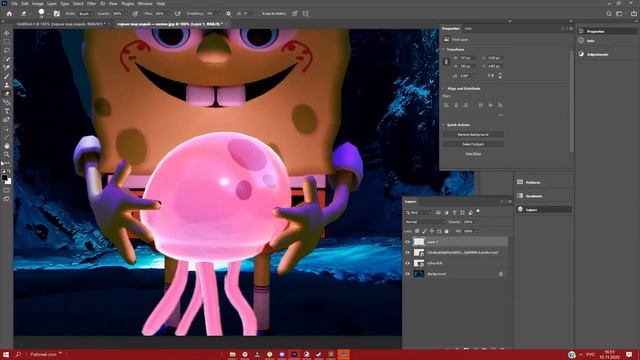Click the Select Subject button
The image size is (640, 360).
point(473,144)
